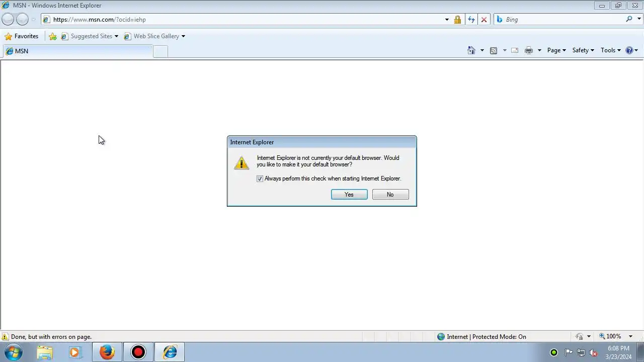Expand the Feeds dropdown arrow
Screen dimensions: 644x362
(505, 50)
